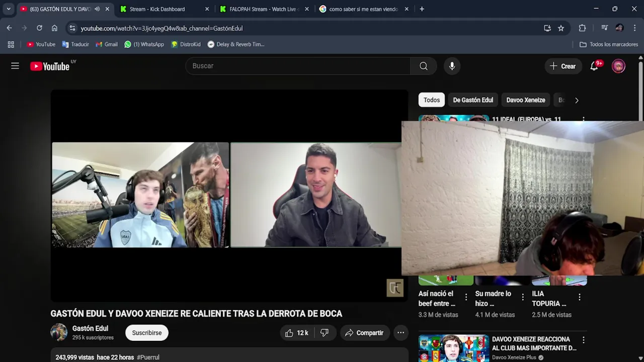
Task: Go to YouTube home via logo
Action: click(x=50, y=66)
